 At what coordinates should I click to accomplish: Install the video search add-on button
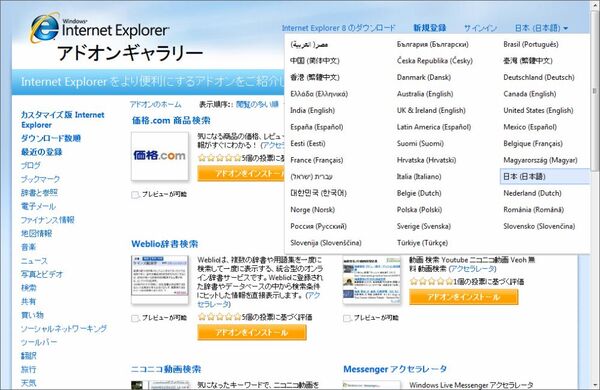463,297
